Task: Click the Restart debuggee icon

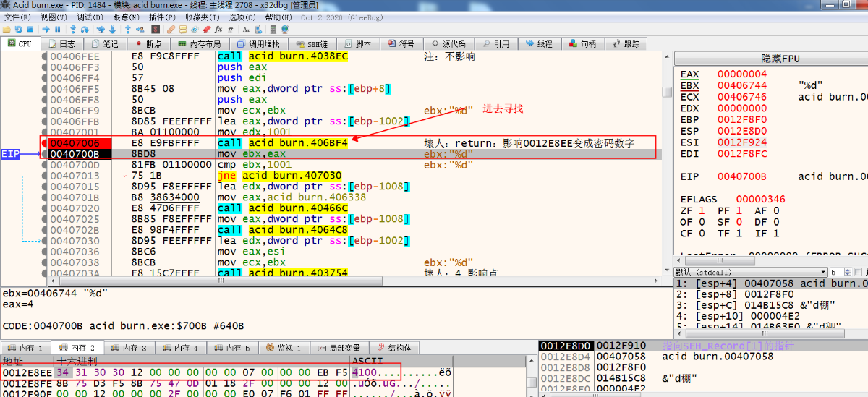Action: click(18, 30)
